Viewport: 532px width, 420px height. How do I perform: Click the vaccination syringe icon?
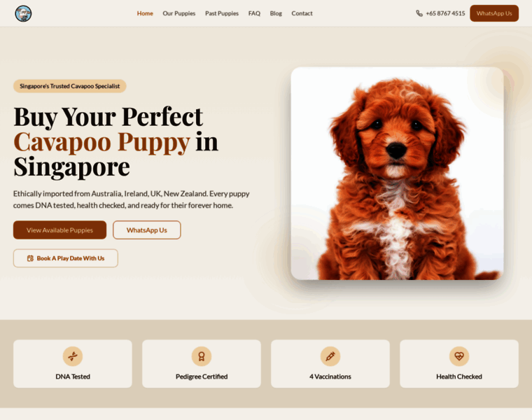click(330, 356)
